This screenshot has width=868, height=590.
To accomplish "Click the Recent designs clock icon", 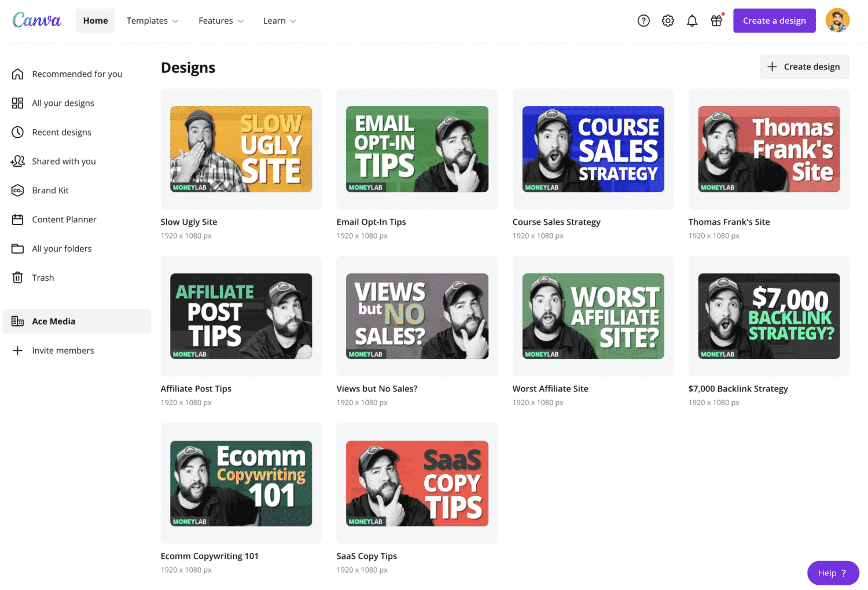I will [18, 132].
